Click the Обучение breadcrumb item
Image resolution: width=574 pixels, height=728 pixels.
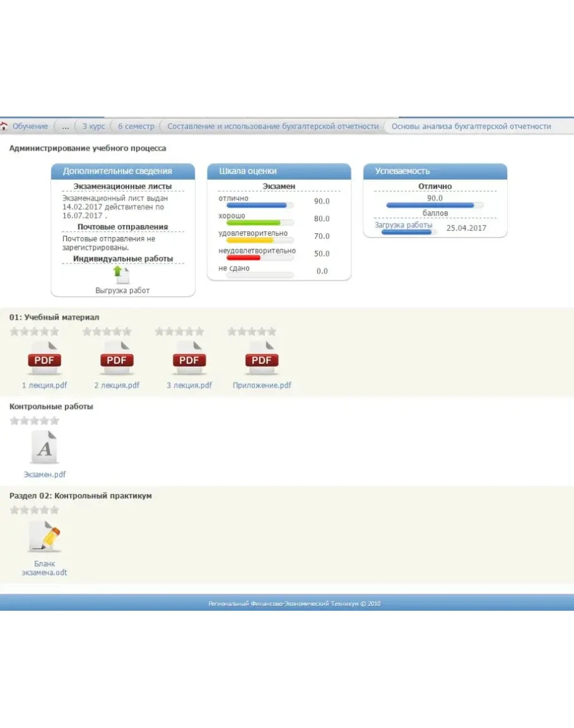(30, 126)
